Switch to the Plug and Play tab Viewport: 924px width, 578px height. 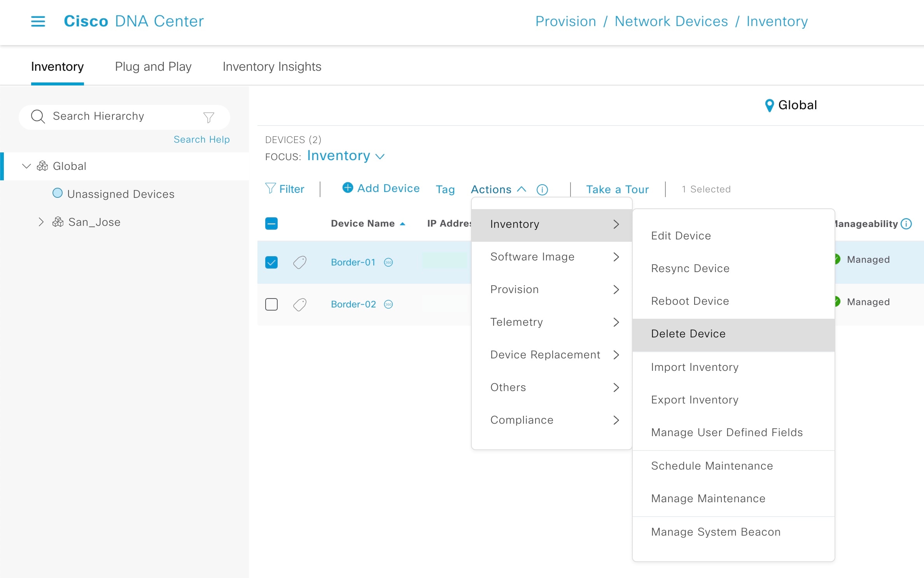click(x=153, y=67)
